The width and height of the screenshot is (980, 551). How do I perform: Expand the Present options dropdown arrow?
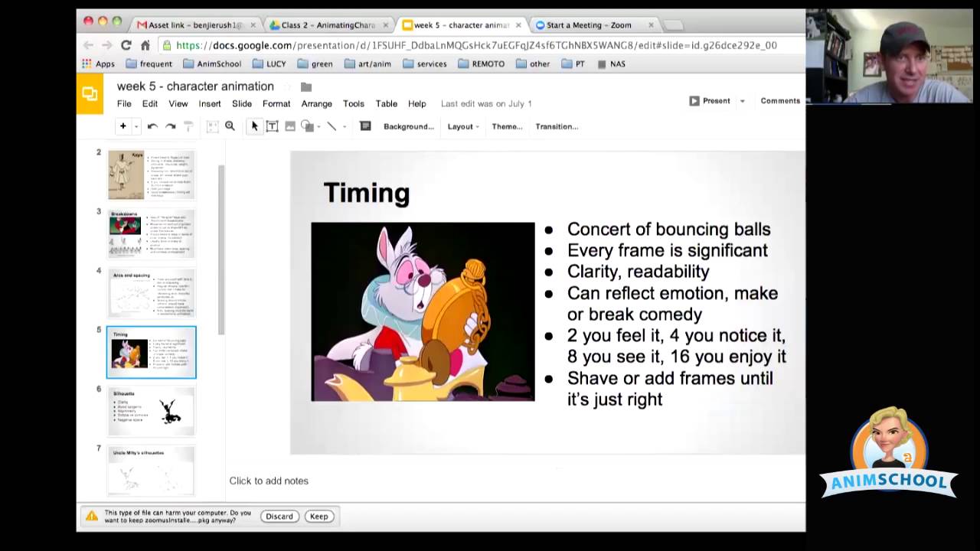pos(742,101)
